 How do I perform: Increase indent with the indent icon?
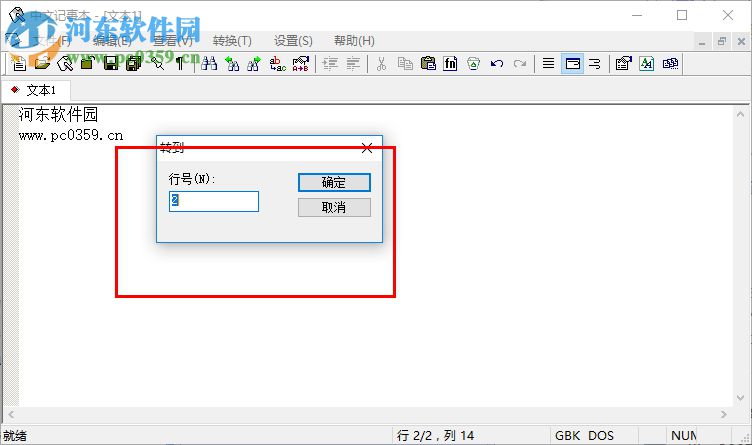(x=330, y=63)
